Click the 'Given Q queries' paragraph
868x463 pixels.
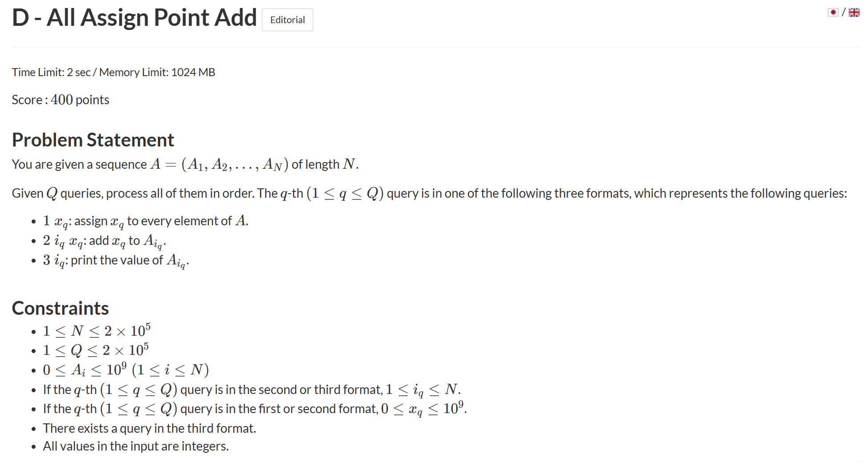tap(429, 193)
